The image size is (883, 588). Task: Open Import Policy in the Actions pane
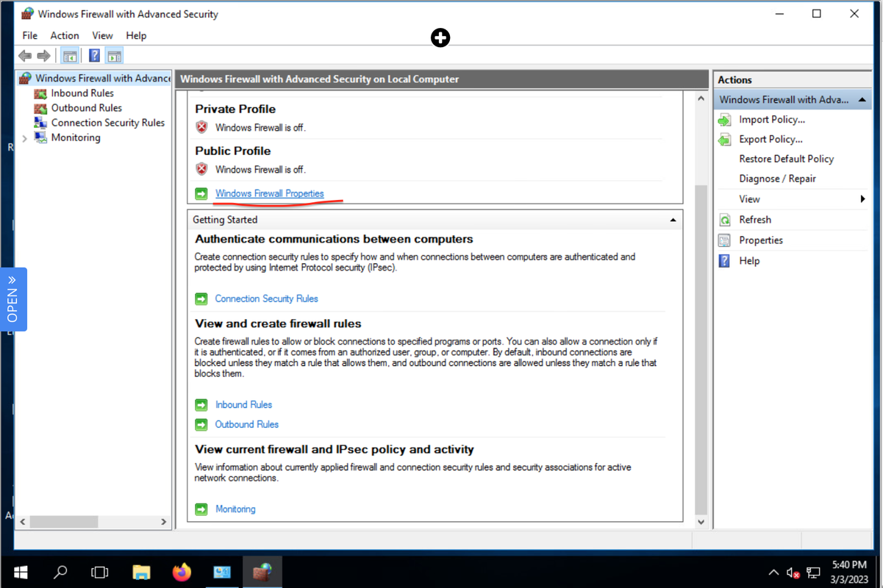tap(772, 119)
